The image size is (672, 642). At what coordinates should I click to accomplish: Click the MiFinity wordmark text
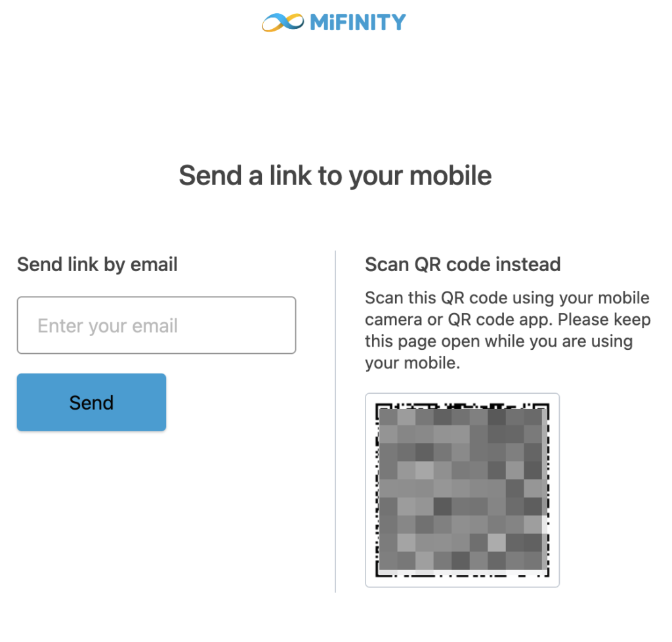[358, 22]
